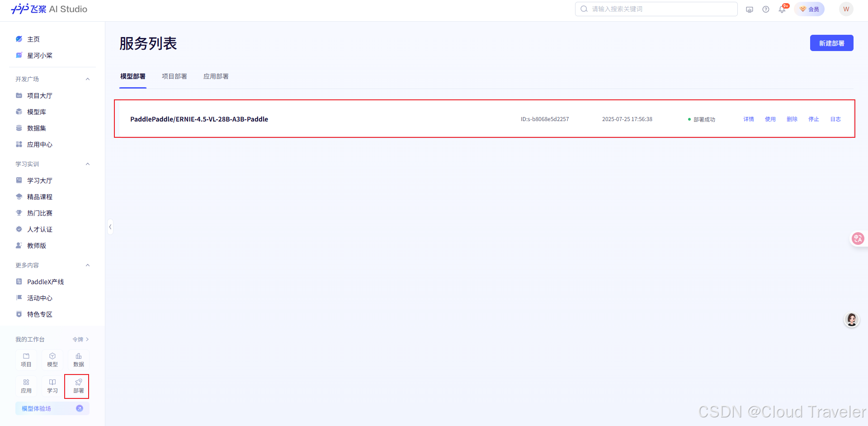The height and width of the screenshot is (426, 868).
Task: Open the user avatar W
Action: coord(846,9)
